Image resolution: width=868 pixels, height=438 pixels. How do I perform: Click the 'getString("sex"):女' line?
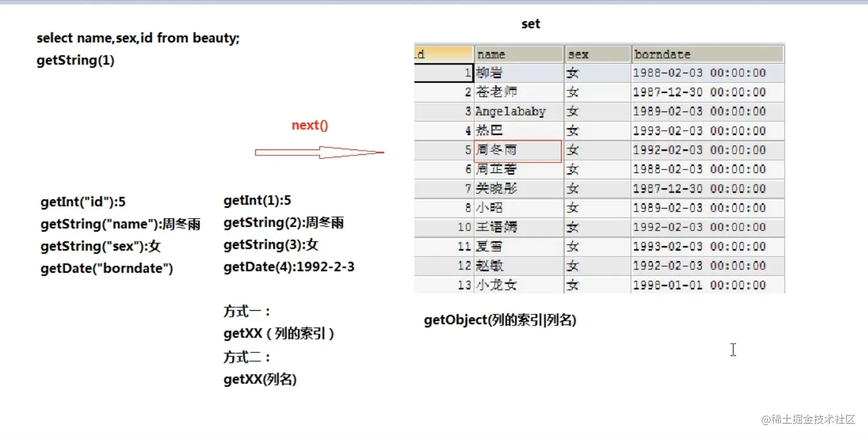click(x=100, y=246)
